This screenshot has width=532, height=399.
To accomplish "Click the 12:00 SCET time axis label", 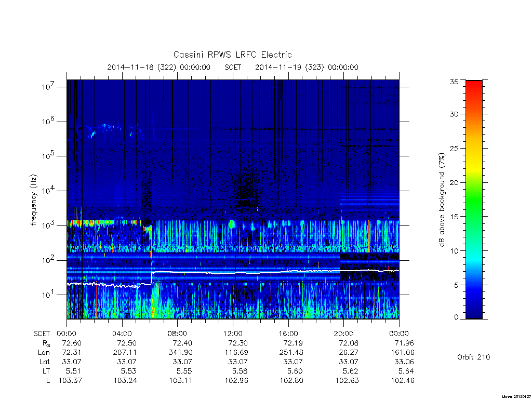I will tap(233, 334).
